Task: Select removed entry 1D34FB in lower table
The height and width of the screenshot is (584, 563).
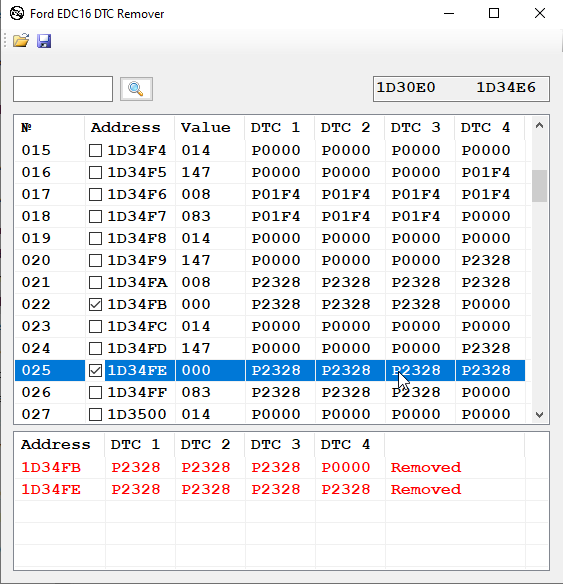Action: [270, 467]
